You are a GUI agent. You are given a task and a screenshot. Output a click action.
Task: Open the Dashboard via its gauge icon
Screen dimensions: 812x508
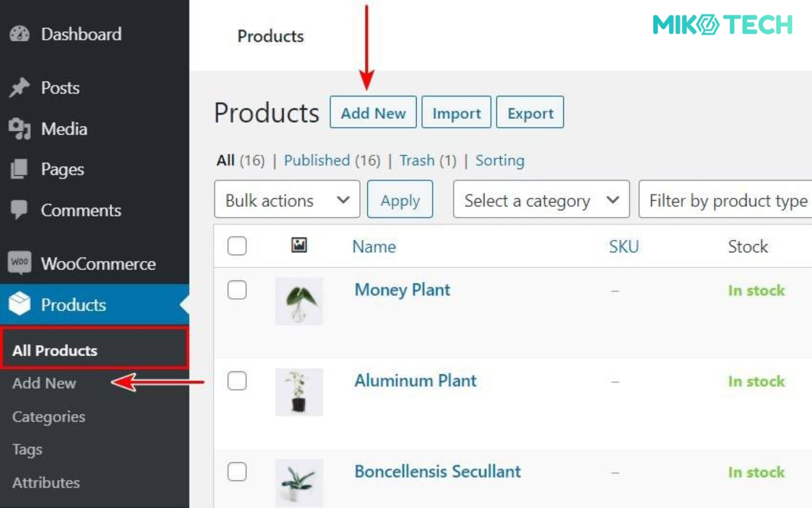(x=20, y=33)
